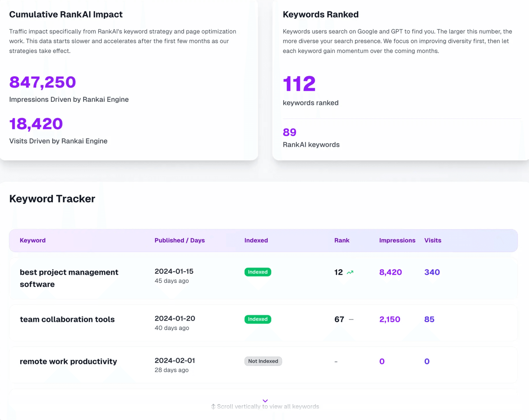Click the 847,250 impressions figure
The height and width of the screenshot is (420, 529).
point(43,82)
